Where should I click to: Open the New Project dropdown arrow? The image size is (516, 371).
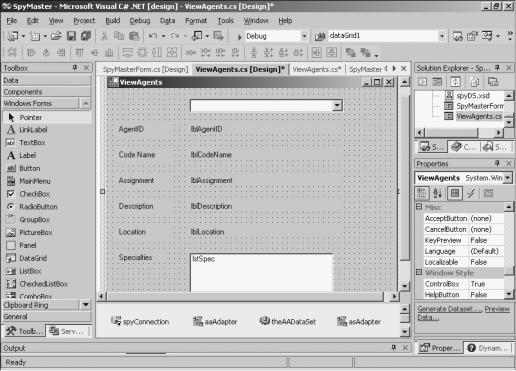pyautogui.click(x=24, y=36)
